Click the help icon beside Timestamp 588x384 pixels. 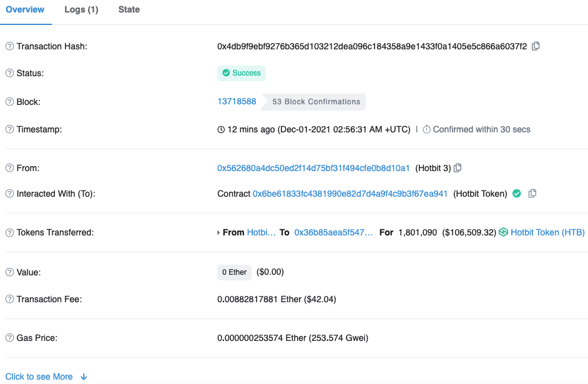(x=9, y=129)
